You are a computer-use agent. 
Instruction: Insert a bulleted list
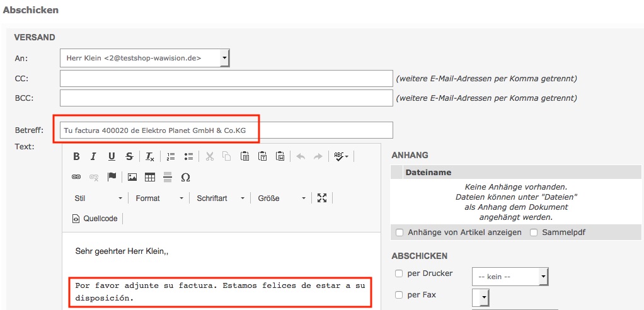coord(188,156)
